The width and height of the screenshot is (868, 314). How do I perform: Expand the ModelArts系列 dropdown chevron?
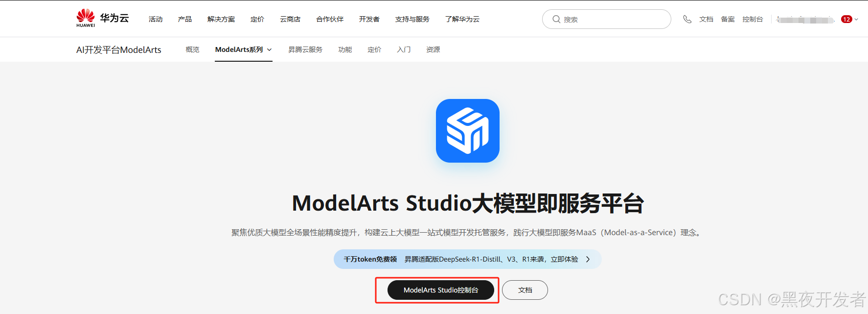point(269,49)
